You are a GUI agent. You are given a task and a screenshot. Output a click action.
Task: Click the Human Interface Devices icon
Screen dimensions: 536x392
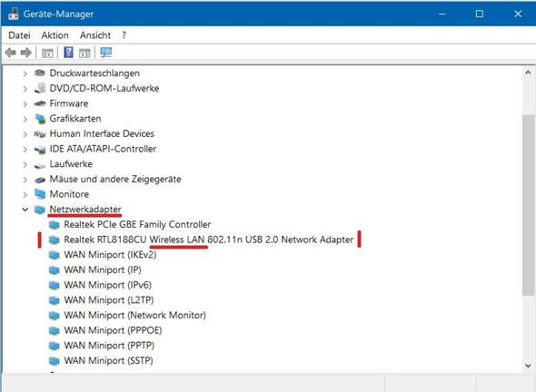click(40, 134)
